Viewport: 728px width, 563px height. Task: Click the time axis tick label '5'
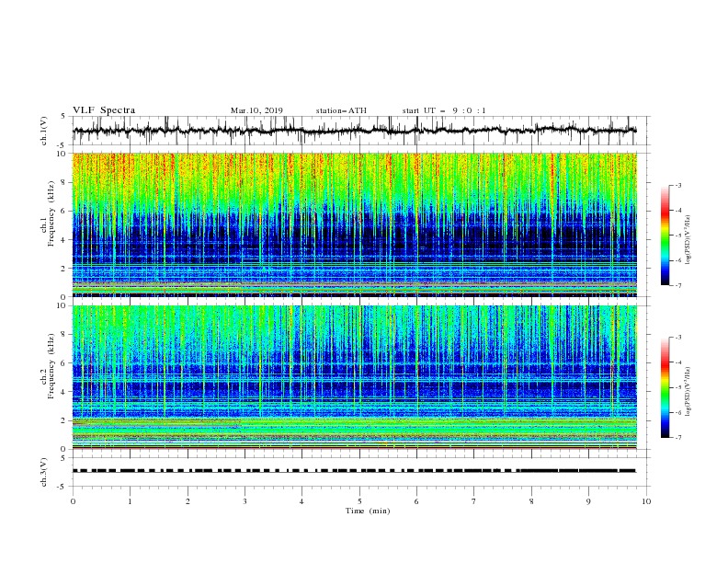pyautogui.click(x=359, y=501)
